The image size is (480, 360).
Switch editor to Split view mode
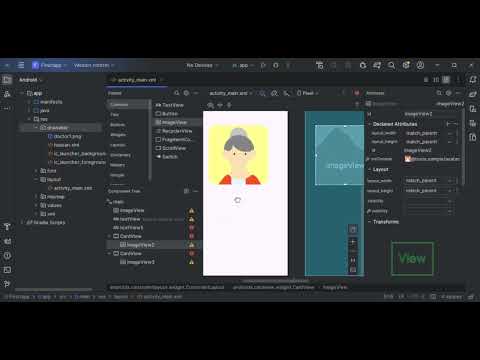coord(436,80)
